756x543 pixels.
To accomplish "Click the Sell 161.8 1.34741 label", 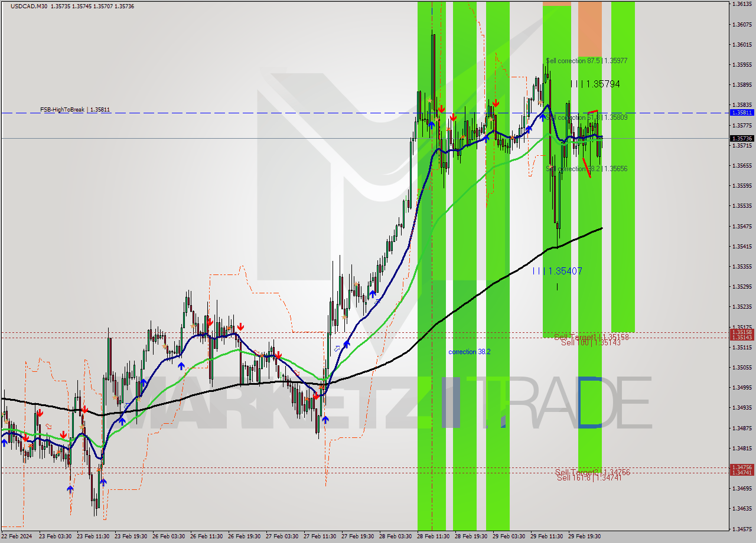I will point(589,477).
